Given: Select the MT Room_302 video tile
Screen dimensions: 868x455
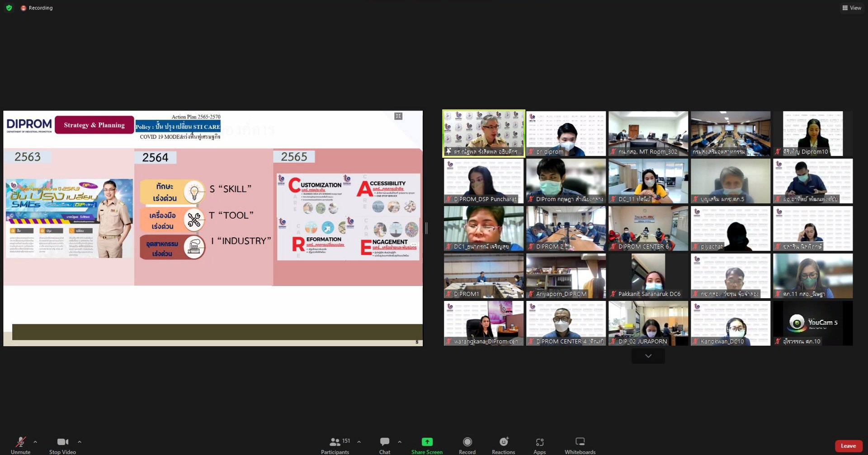Looking at the screenshot, I should tap(648, 134).
